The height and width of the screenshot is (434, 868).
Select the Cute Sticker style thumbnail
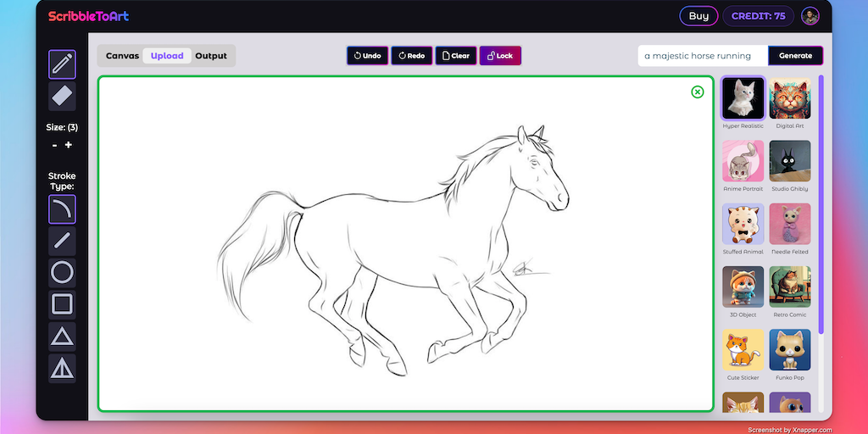click(x=743, y=350)
